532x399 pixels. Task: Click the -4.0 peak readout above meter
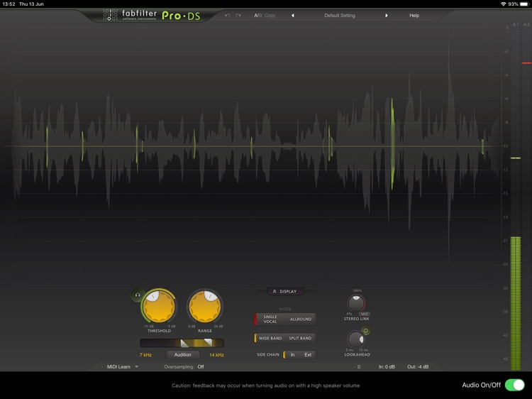526,24
